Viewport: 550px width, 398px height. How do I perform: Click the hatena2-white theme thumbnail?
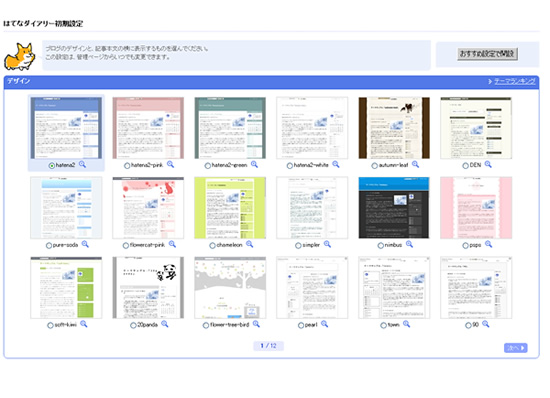(x=312, y=128)
